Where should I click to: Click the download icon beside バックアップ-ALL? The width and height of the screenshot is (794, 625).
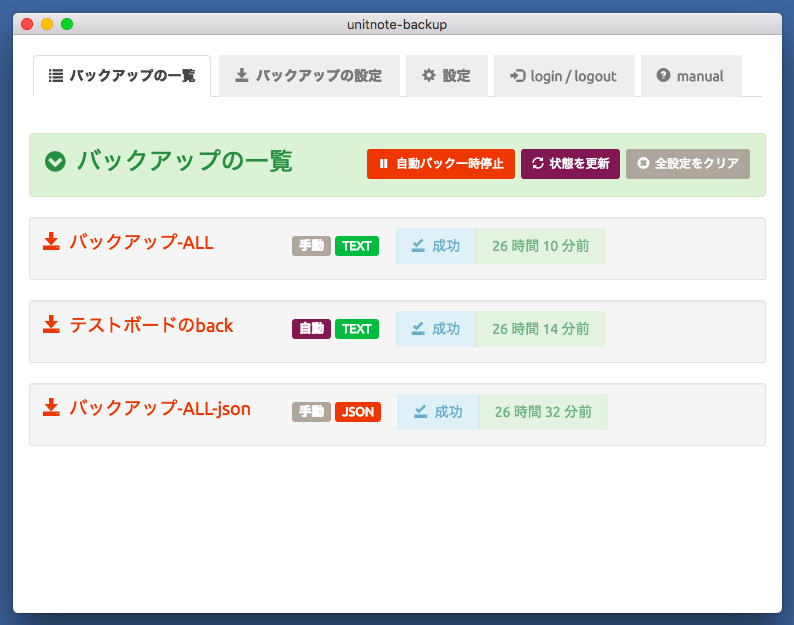pos(51,241)
